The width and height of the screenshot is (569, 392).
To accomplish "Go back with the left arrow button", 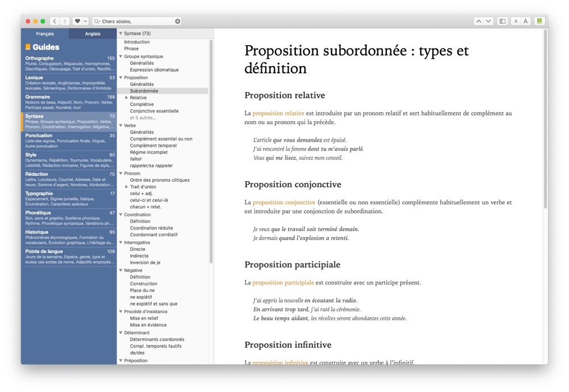I will (x=55, y=22).
